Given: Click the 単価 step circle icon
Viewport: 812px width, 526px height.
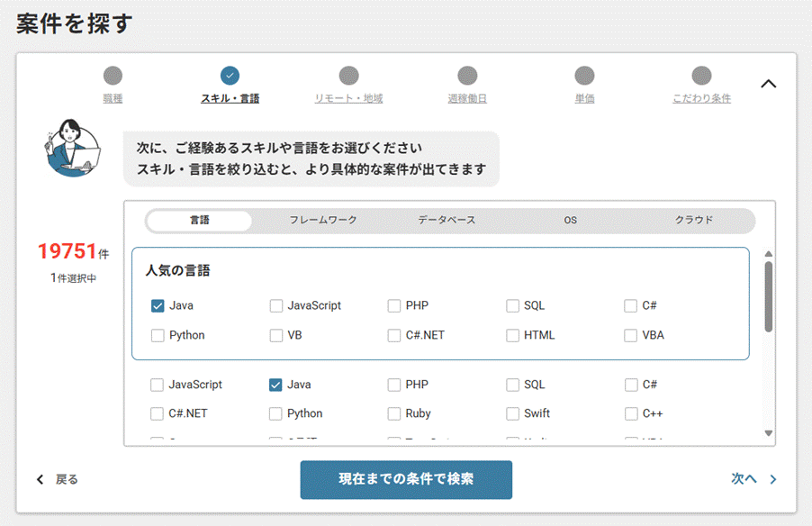Looking at the screenshot, I should coord(584,76).
